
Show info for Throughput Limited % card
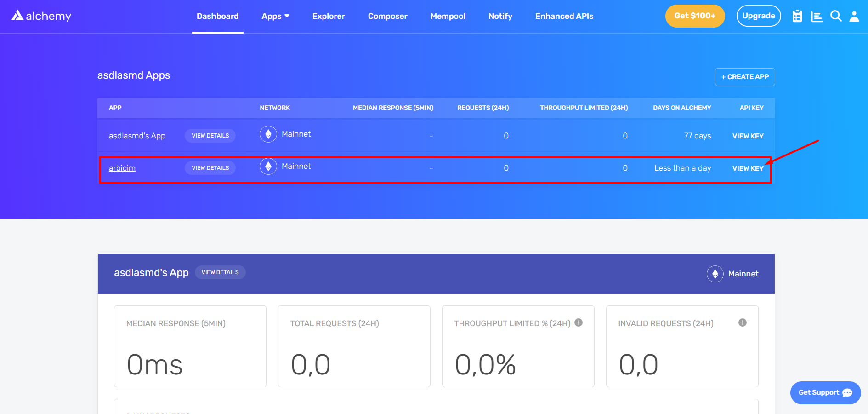click(x=579, y=322)
